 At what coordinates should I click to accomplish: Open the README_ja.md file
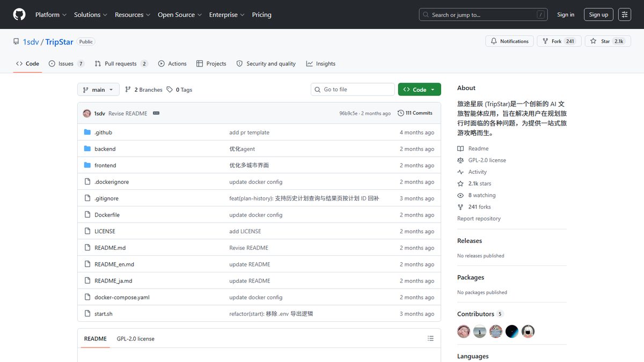[113, 281]
